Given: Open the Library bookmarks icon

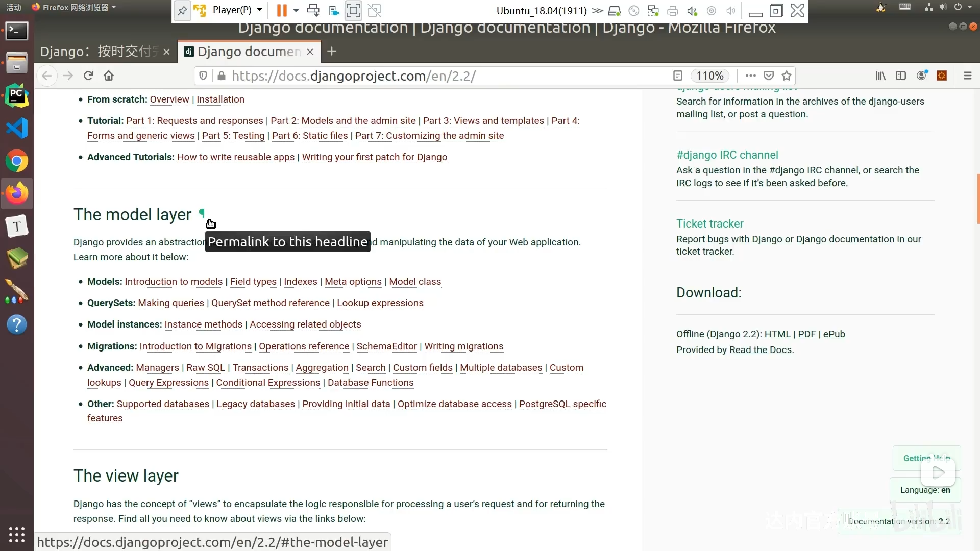Looking at the screenshot, I should [x=880, y=76].
